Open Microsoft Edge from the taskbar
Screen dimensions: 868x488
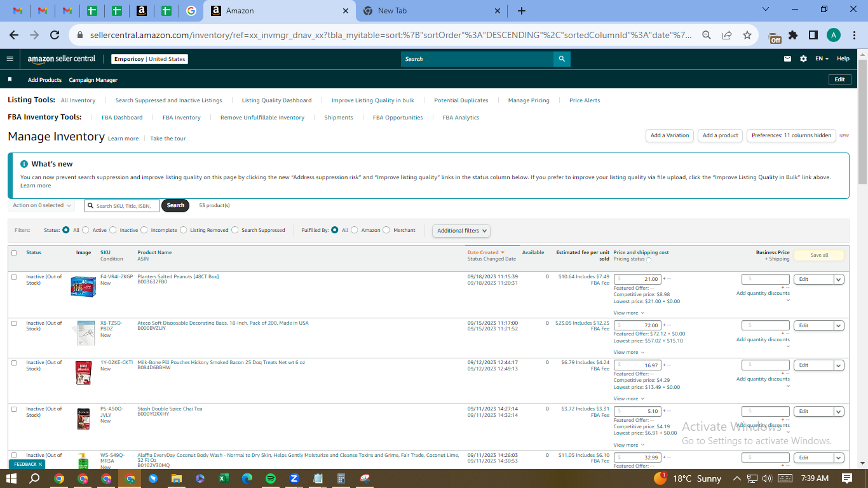247,478
